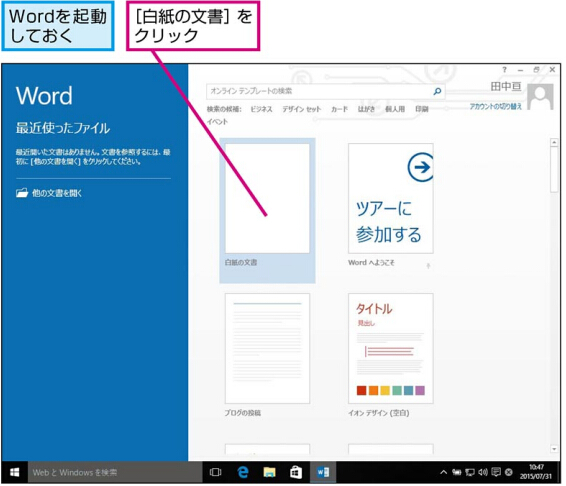The width and height of the screenshot is (566, 486).
Task: Restore down the Word window
Action: point(536,70)
